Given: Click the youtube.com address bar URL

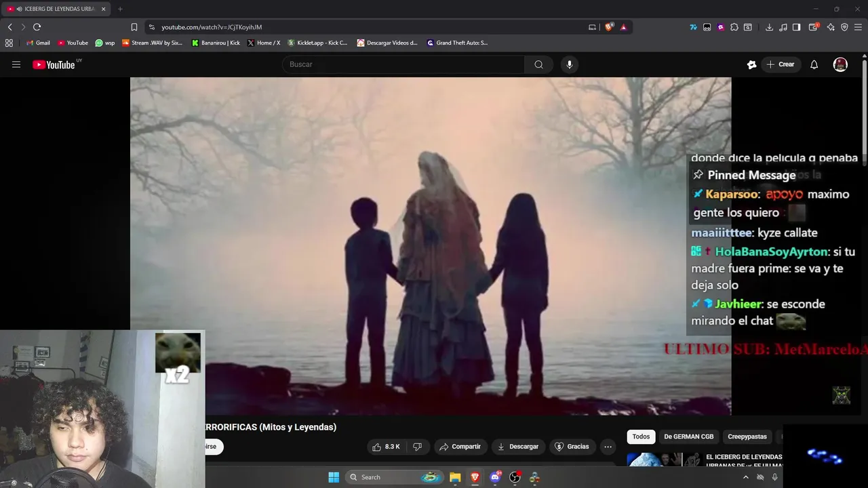Looking at the screenshot, I should tap(212, 27).
